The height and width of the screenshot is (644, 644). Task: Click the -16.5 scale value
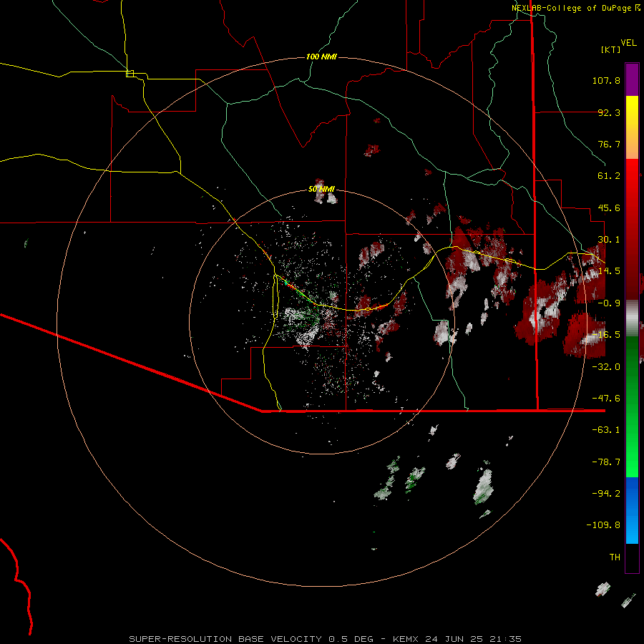pyautogui.click(x=606, y=335)
